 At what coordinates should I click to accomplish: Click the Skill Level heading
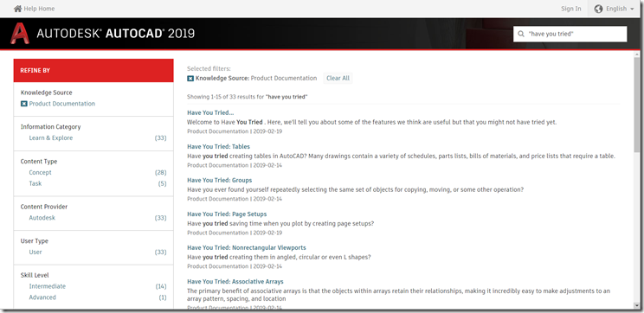tap(35, 275)
